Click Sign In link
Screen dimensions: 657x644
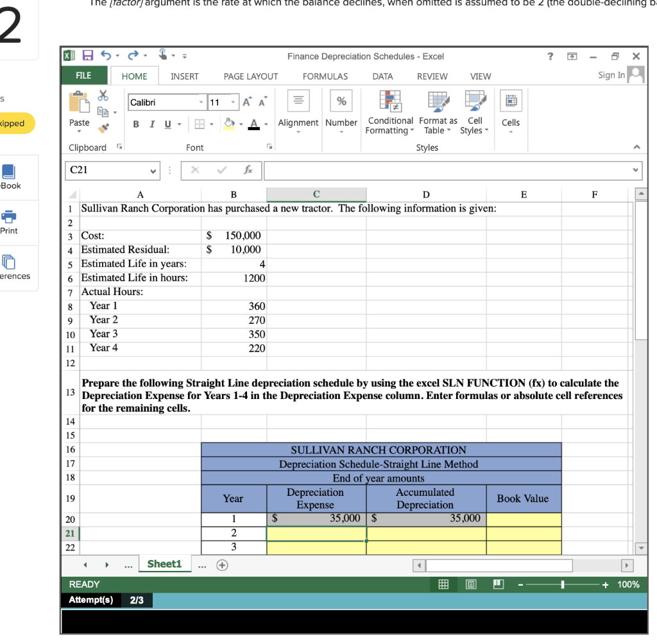pyautogui.click(x=611, y=75)
